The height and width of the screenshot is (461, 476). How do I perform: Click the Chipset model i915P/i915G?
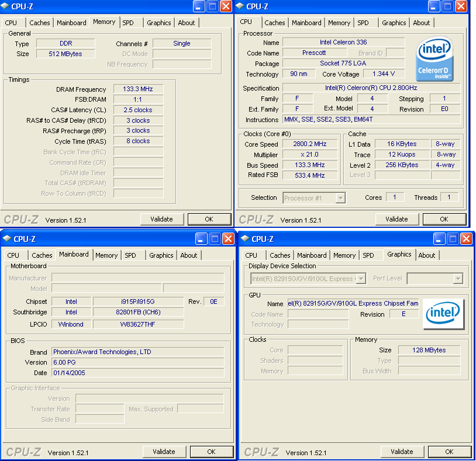tap(138, 301)
